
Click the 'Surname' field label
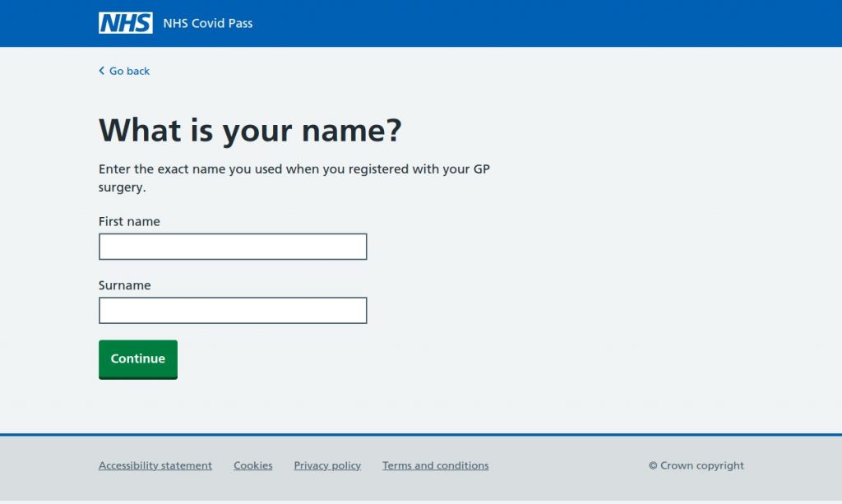point(125,285)
